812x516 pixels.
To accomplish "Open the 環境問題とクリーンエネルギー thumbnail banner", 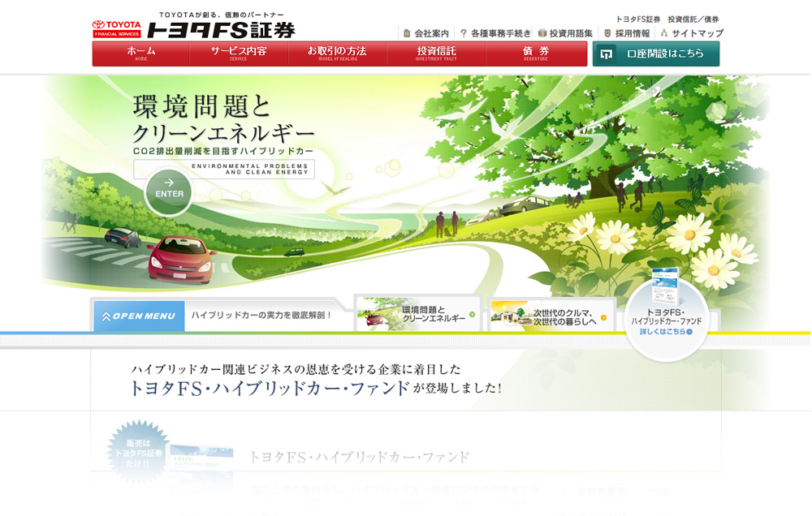I will tap(418, 314).
